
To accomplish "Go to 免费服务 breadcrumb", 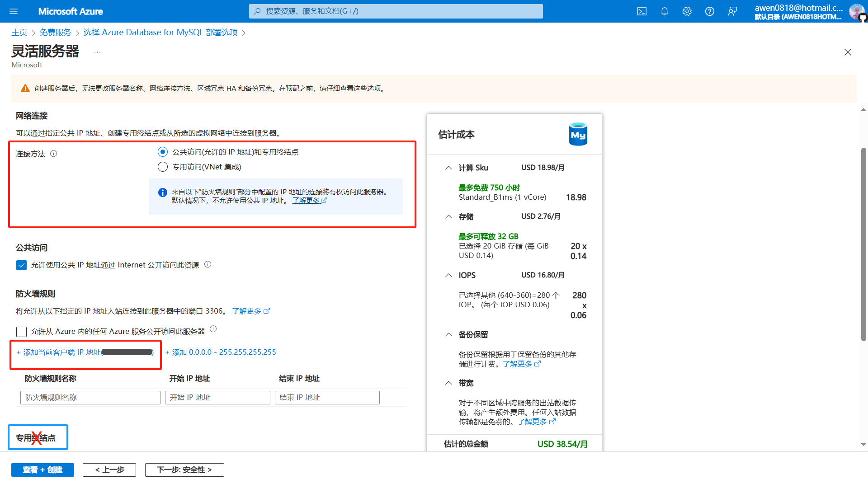I will [55, 33].
